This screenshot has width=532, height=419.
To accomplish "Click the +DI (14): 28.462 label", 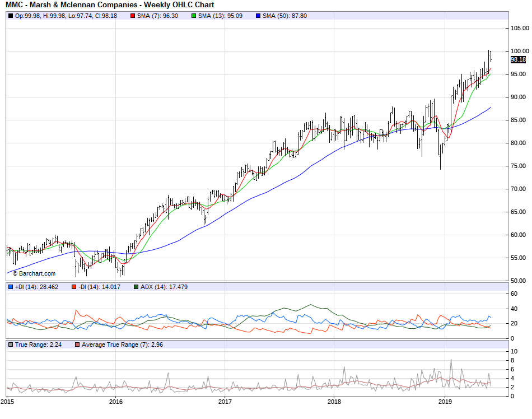I will point(36,287).
